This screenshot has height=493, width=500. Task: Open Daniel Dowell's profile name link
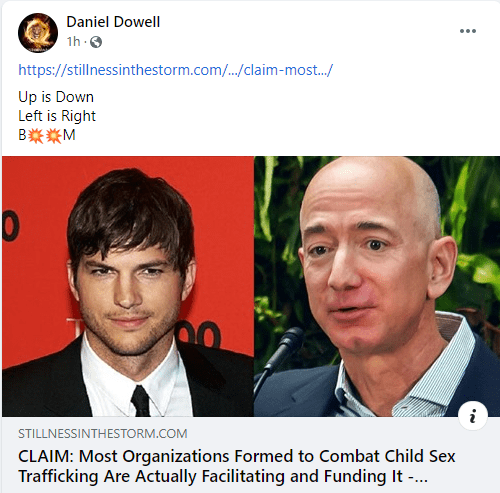113,22
